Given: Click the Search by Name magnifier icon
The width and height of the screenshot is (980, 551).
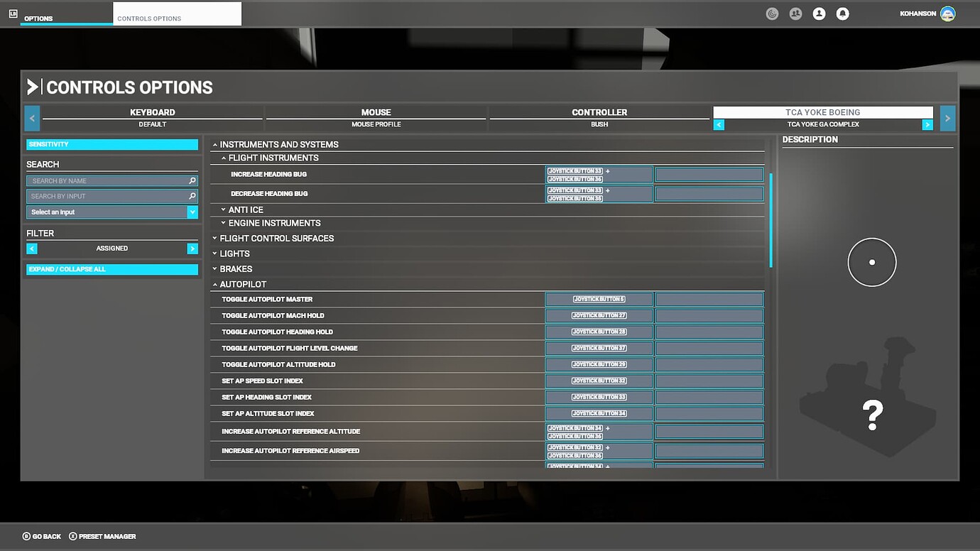Looking at the screenshot, I should click(x=192, y=181).
